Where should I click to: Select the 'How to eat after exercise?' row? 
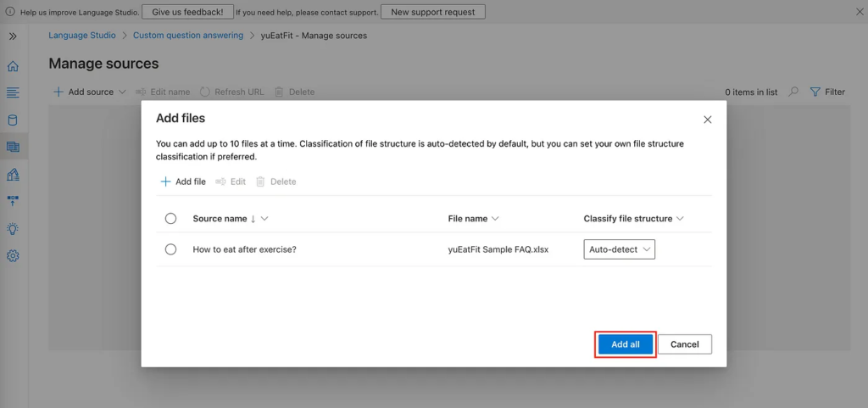click(170, 249)
